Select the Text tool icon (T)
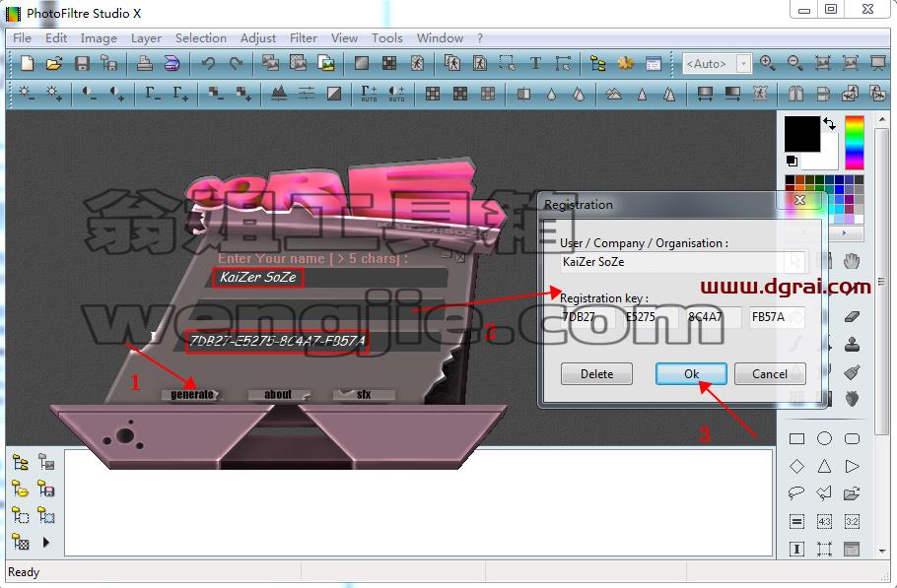This screenshot has width=897, height=588. point(535,63)
